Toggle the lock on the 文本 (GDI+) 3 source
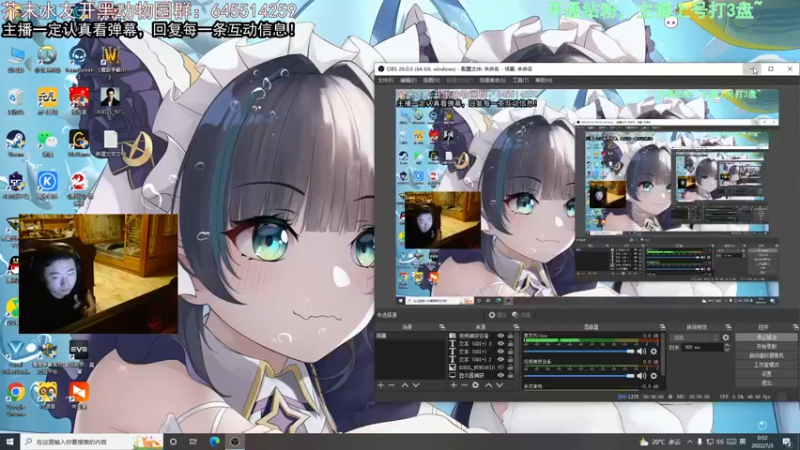Image resolution: width=800 pixels, height=450 pixels. tap(510, 344)
